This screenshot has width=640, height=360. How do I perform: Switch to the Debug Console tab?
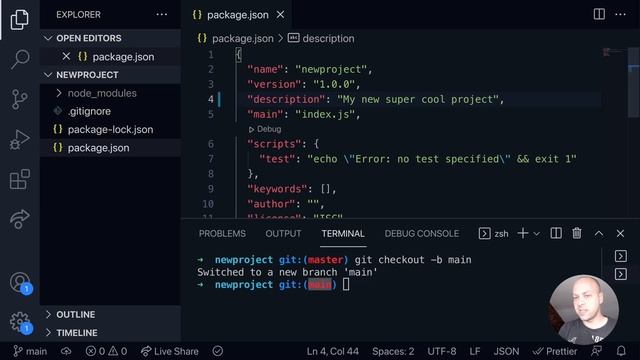point(422,233)
